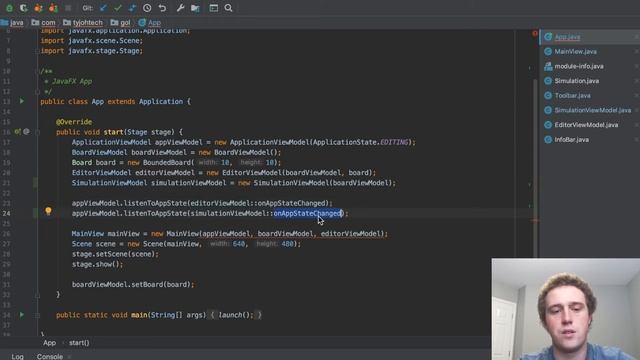
Task: Click ApplicationState.EDITING constant in code
Action: tap(360, 142)
